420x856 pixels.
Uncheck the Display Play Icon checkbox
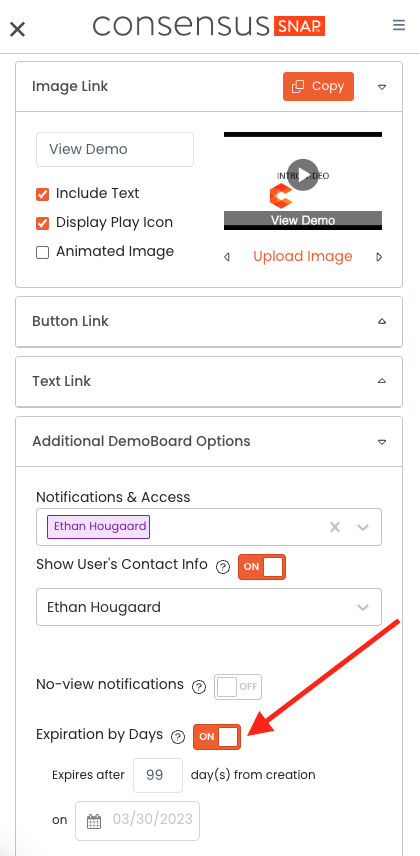[x=43, y=223]
